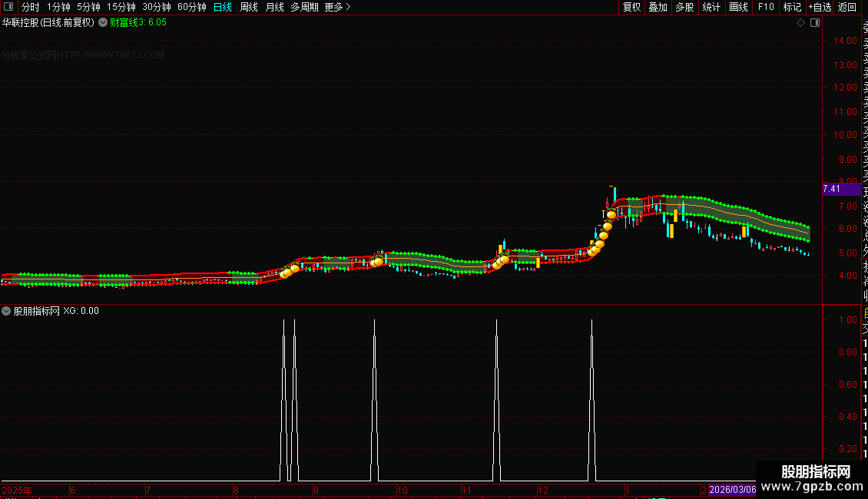
Task: Open main chart indicator dropdown arrow
Action: click(103, 22)
